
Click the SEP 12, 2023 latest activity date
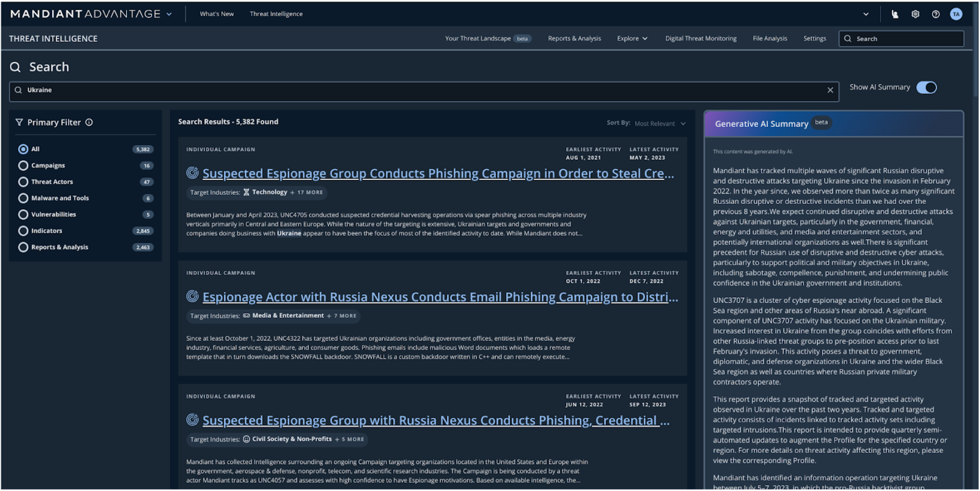[x=647, y=405]
